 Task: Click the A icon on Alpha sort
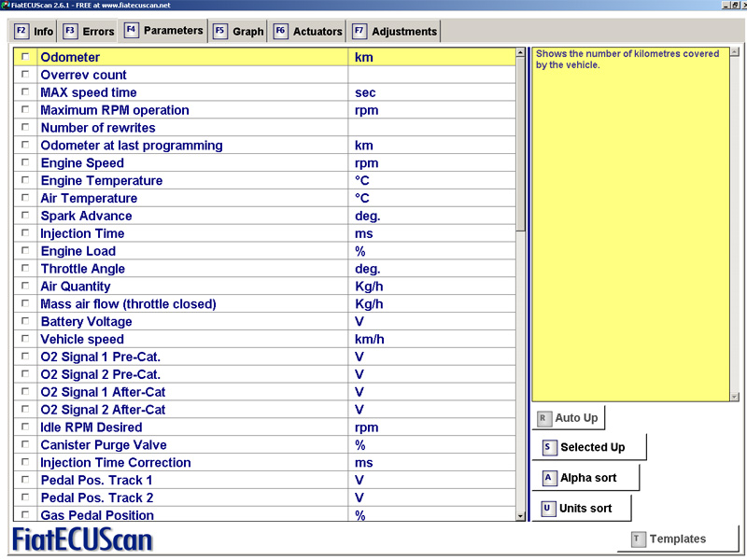[548, 478]
